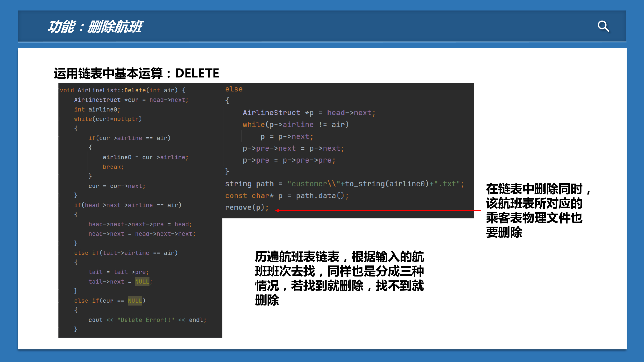Click the line else if(cur == NULL)

tap(109, 301)
